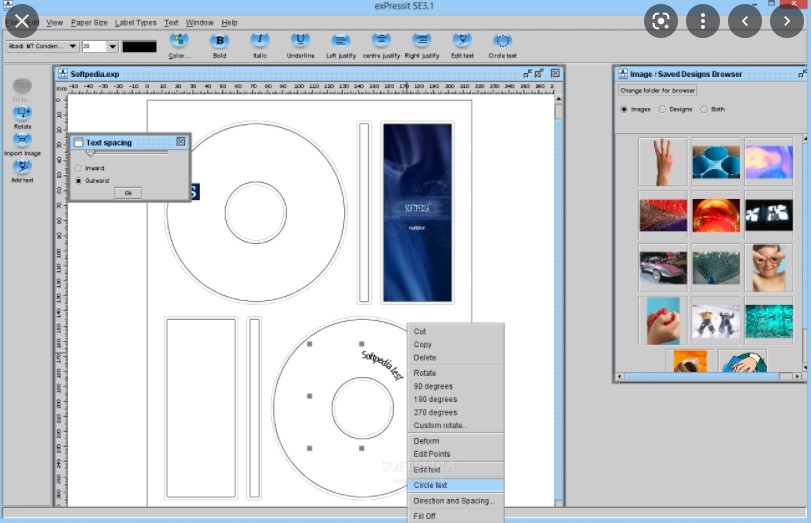Click the Text spacing slider handle
Image resolution: width=811 pixels, height=523 pixels.
point(91,153)
